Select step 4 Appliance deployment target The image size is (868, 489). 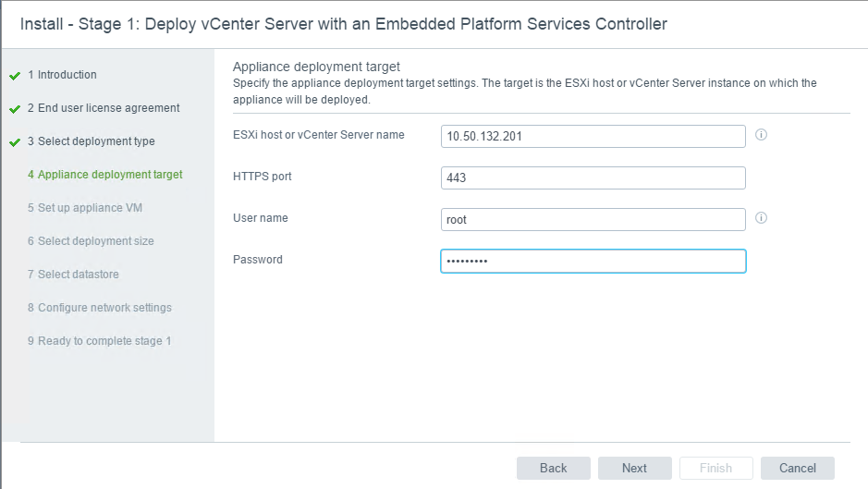[x=104, y=175]
